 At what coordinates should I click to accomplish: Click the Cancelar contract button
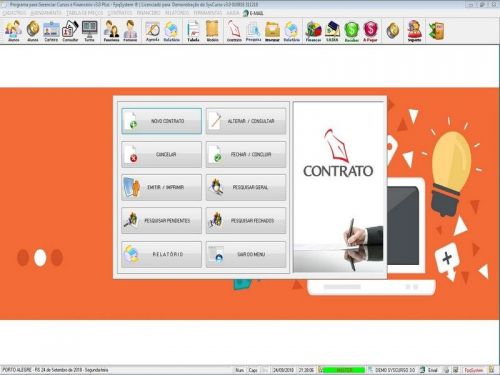point(162,154)
